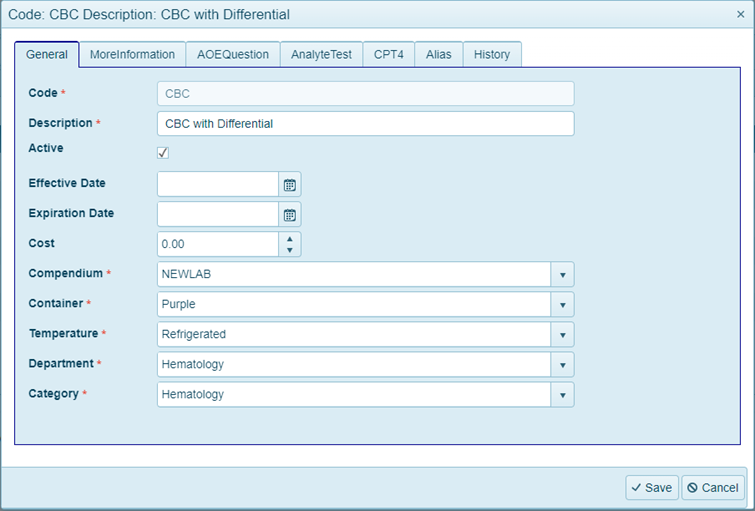This screenshot has height=511, width=755.
Task: Expand the Department dropdown
Action: click(x=562, y=364)
